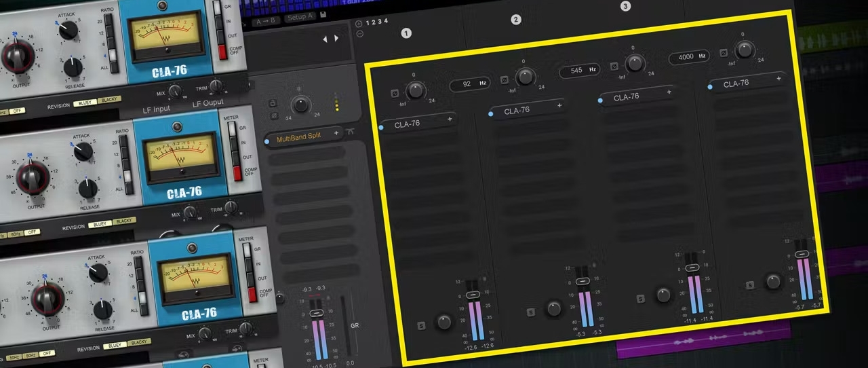The width and height of the screenshot is (868, 368).
Task: Invert phase on the band before the 4000 Hz field
Action: (x=614, y=67)
